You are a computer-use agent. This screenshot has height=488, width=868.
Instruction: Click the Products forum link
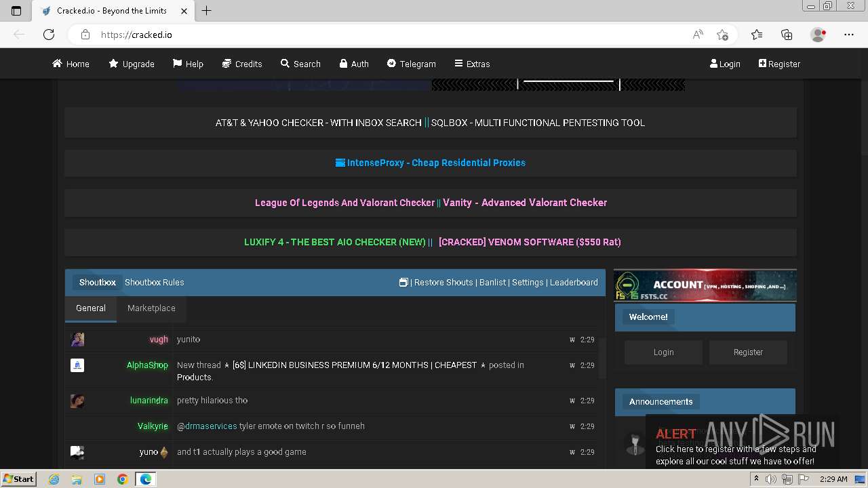194,378
